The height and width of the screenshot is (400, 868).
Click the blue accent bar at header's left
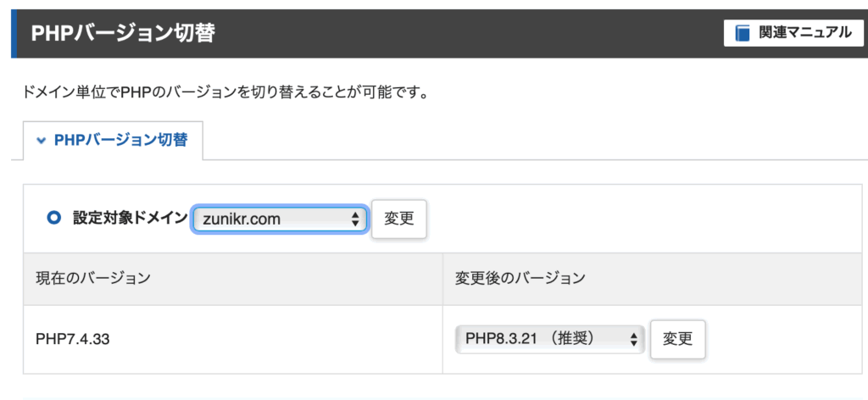14,33
